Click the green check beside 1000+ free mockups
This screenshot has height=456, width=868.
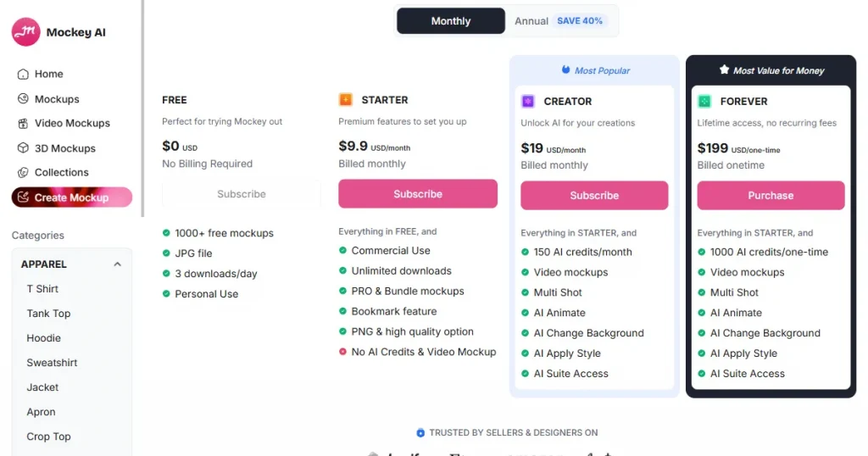click(166, 233)
